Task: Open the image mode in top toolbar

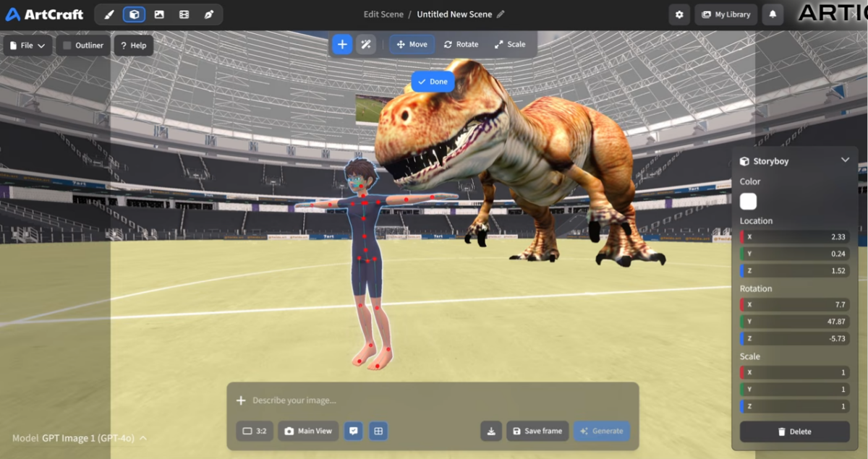Action: pyautogui.click(x=159, y=14)
